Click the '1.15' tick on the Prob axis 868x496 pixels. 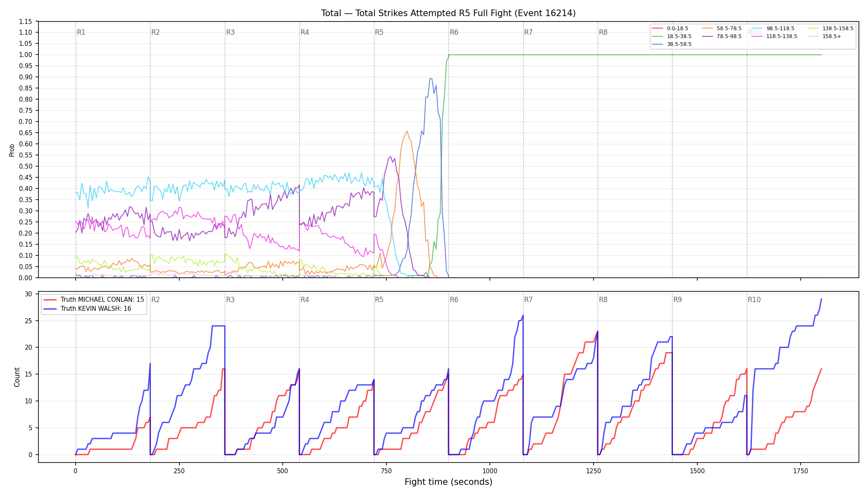pos(26,21)
